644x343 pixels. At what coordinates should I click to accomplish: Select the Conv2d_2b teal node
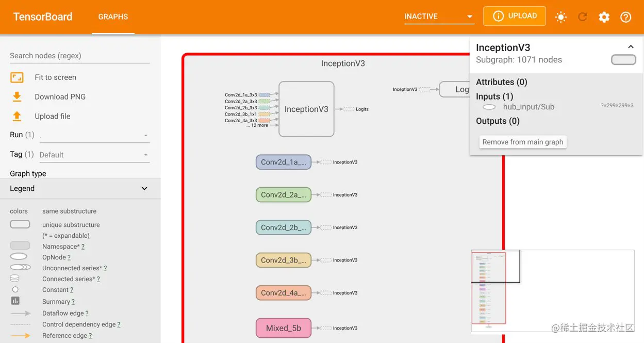(x=284, y=227)
